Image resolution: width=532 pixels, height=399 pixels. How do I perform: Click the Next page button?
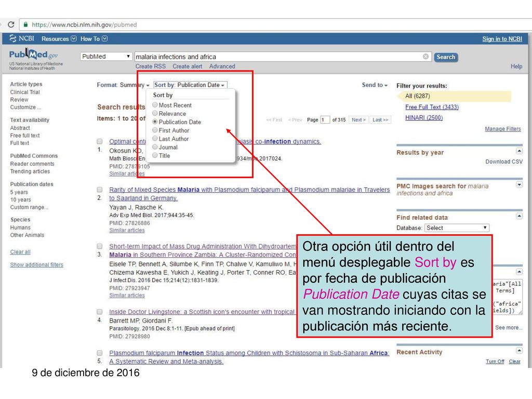[358, 120]
